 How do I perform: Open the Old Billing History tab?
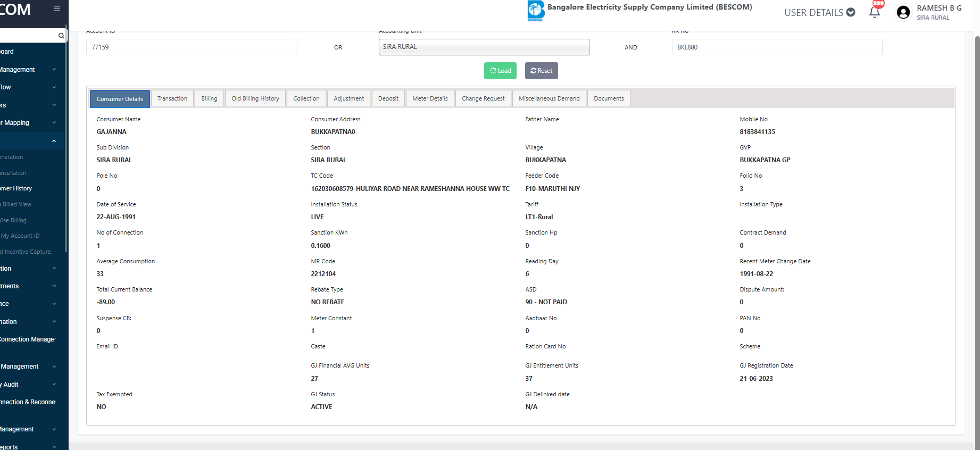pos(255,98)
